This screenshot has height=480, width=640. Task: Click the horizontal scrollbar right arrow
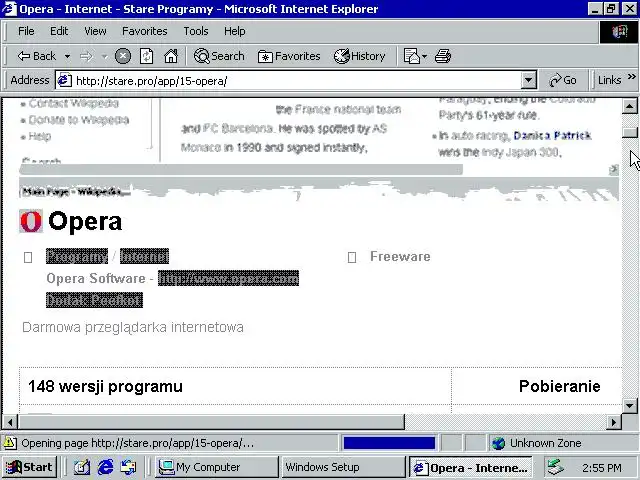coord(613,422)
